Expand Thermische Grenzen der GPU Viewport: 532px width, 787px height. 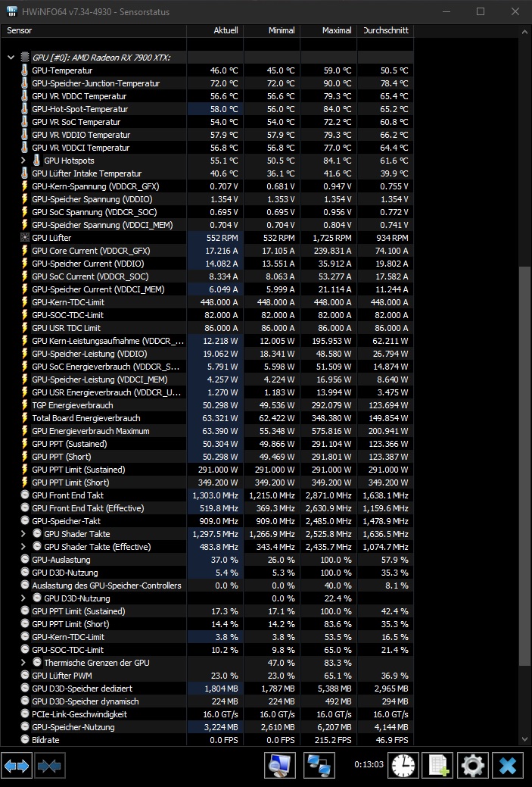click(x=23, y=663)
